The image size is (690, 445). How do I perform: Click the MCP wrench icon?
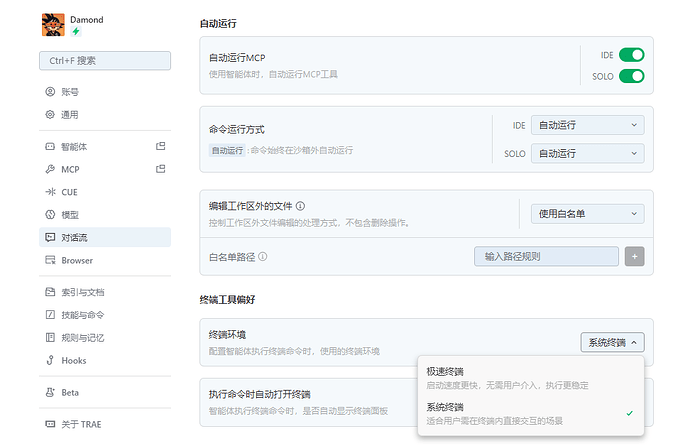50,169
